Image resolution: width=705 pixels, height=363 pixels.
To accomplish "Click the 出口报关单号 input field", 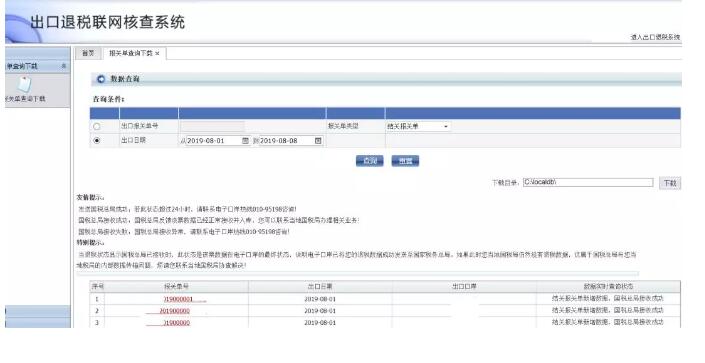I will pyautogui.click(x=213, y=126).
